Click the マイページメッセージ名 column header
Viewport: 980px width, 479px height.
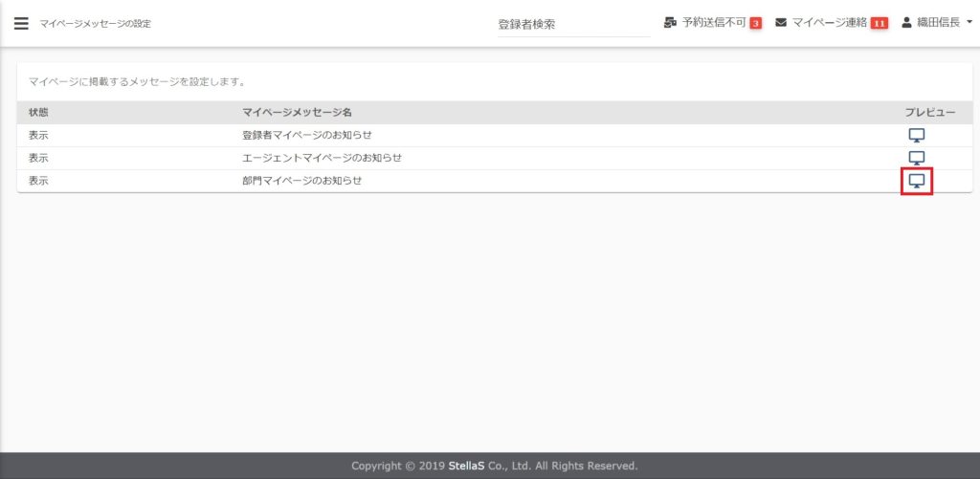[x=297, y=113]
